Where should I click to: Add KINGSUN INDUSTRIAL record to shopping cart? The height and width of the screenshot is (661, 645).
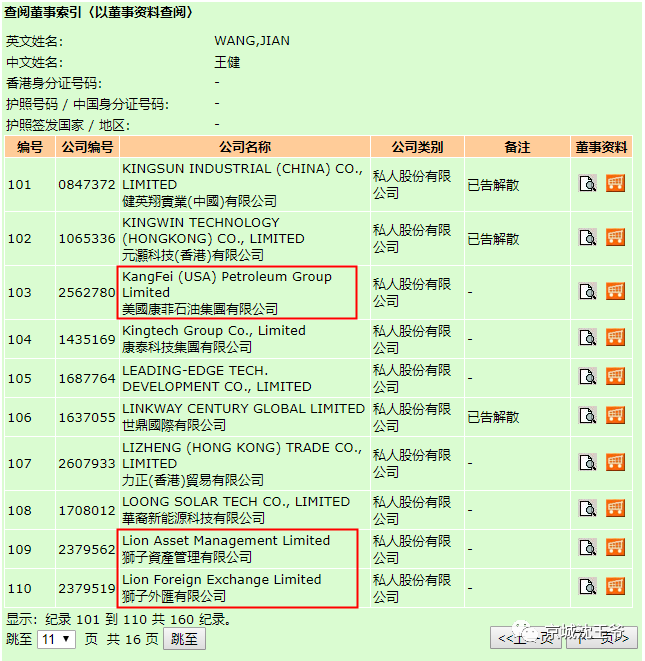pyautogui.click(x=615, y=184)
